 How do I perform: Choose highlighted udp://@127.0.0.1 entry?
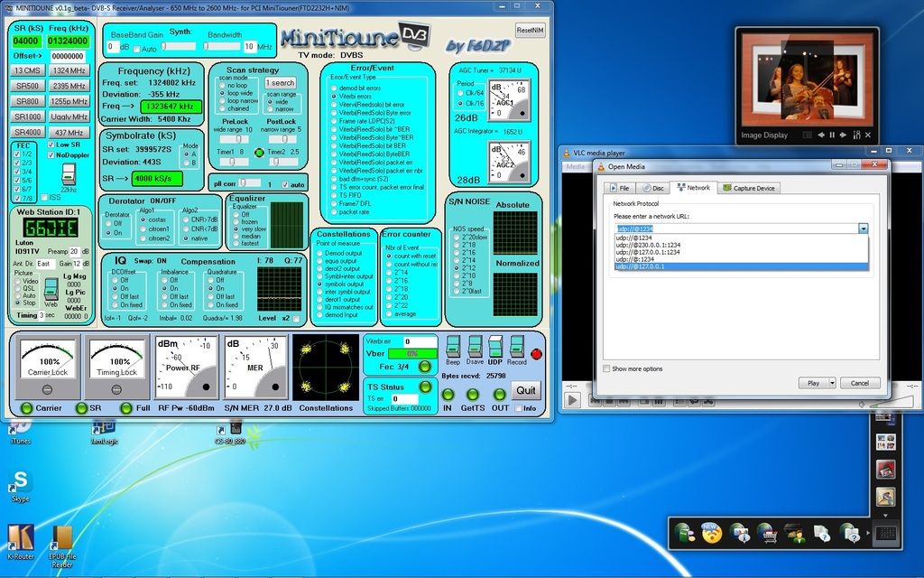pos(741,266)
